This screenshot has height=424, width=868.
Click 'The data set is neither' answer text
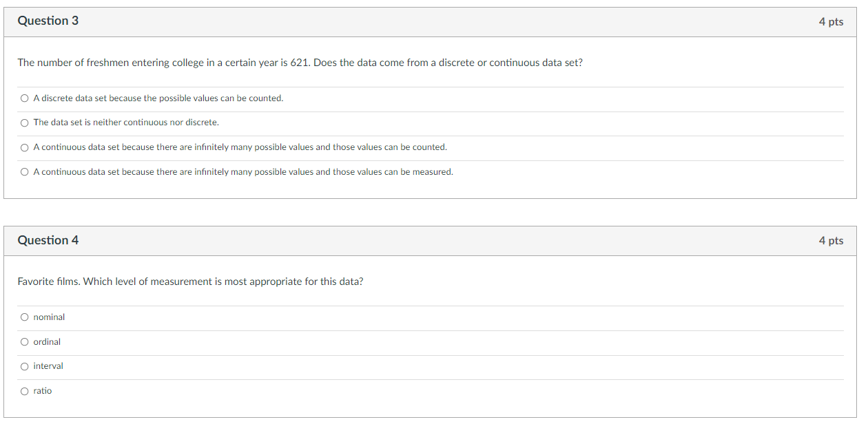click(x=126, y=123)
